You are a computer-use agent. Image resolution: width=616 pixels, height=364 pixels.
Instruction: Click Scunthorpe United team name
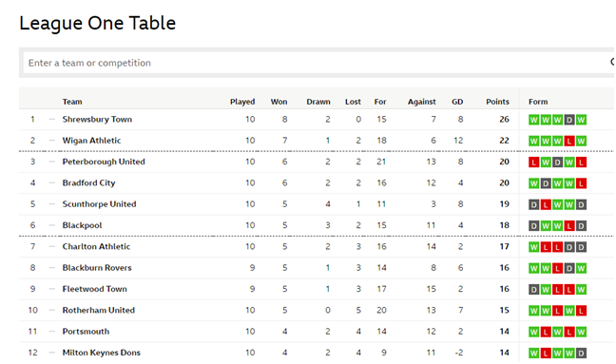(x=99, y=204)
